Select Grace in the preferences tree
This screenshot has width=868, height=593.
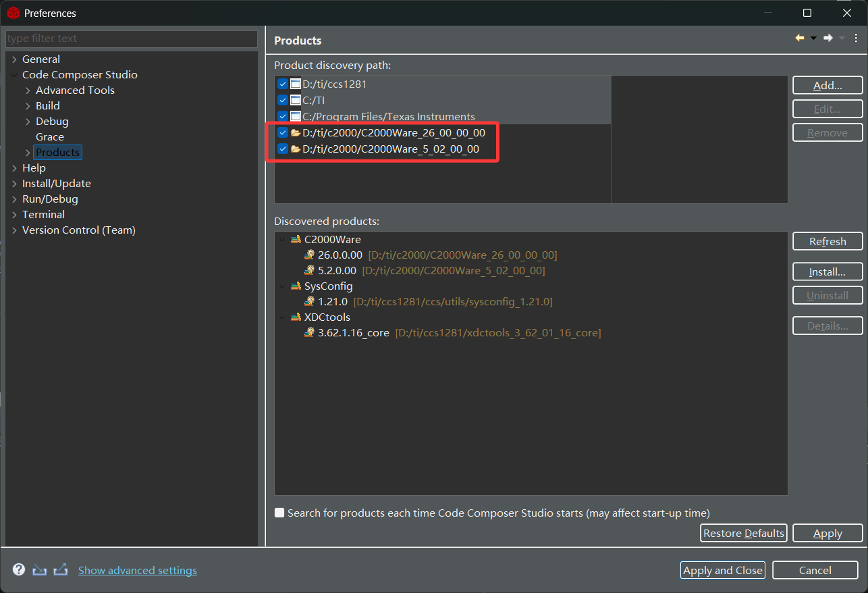(50, 137)
